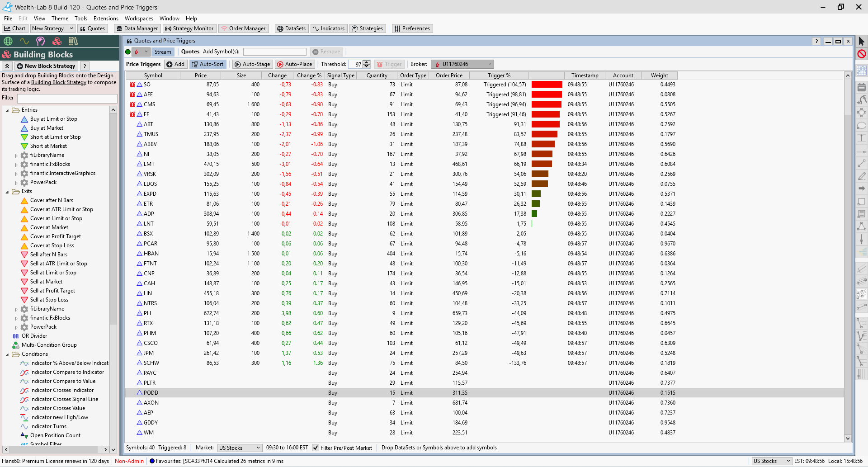Toggle Auto-Stage for price triggers
The image size is (868, 467).
click(x=252, y=64)
